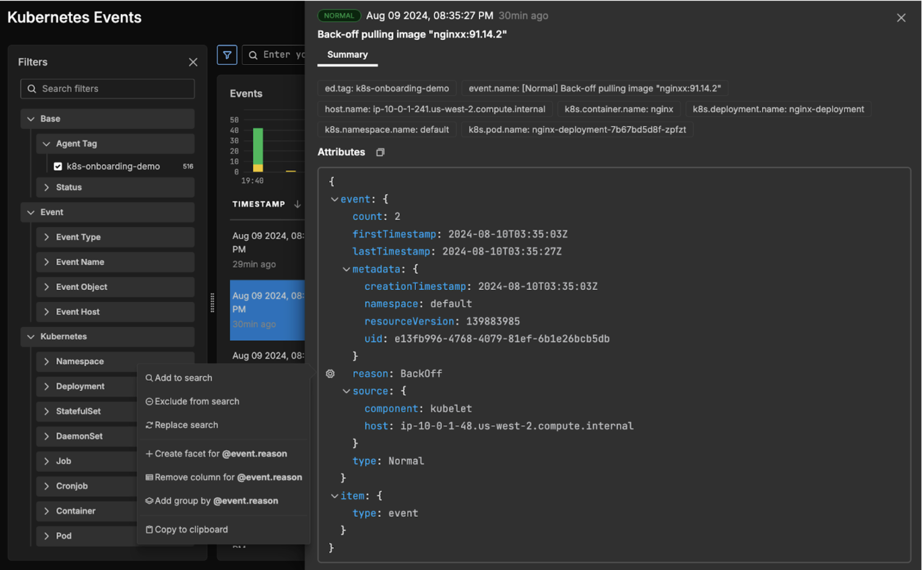The width and height of the screenshot is (924, 570).
Task: Copy attributes using the copy icon
Action: [380, 152]
